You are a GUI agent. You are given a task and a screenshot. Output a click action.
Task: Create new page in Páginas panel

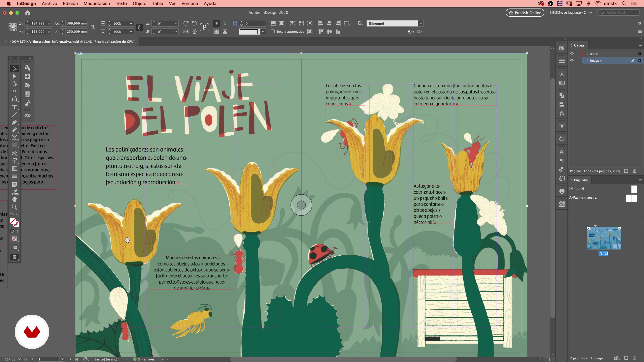point(626,358)
